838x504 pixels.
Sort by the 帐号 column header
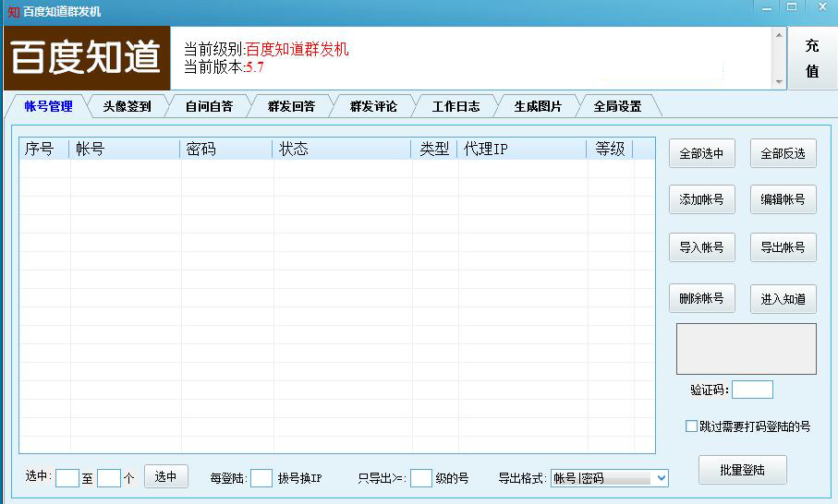point(125,149)
